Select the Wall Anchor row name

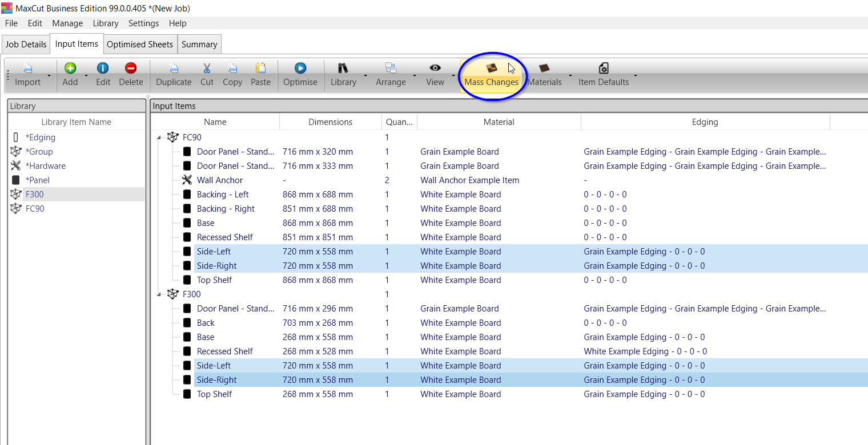(220, 180)
